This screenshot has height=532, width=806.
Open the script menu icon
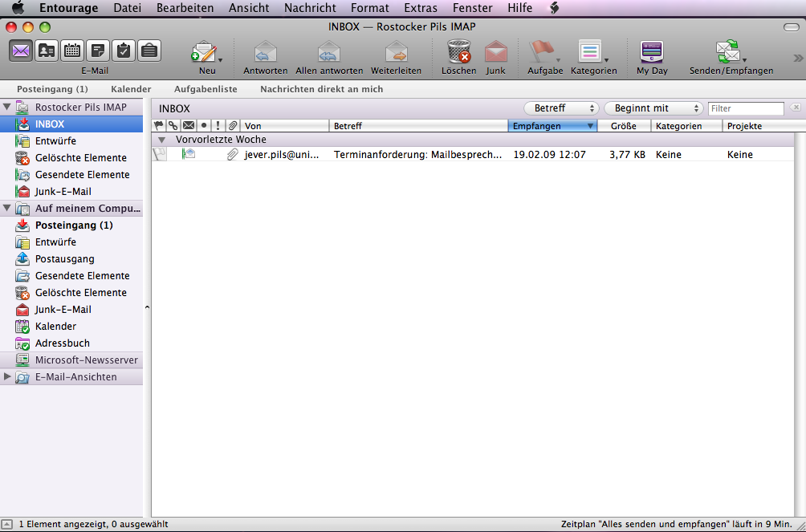[x=554, y=8]
